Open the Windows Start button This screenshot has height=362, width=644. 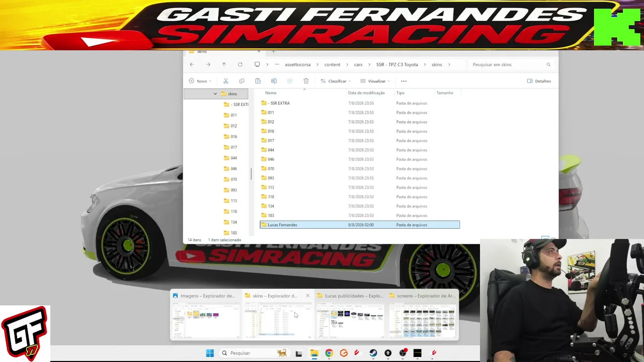click(210, 353)
